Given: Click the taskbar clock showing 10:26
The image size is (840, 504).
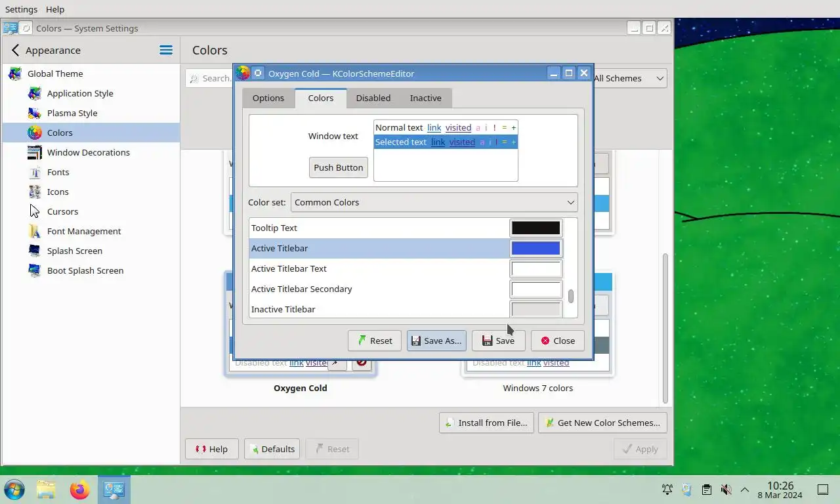Looking at the screenshot, I should click(780, 490).
